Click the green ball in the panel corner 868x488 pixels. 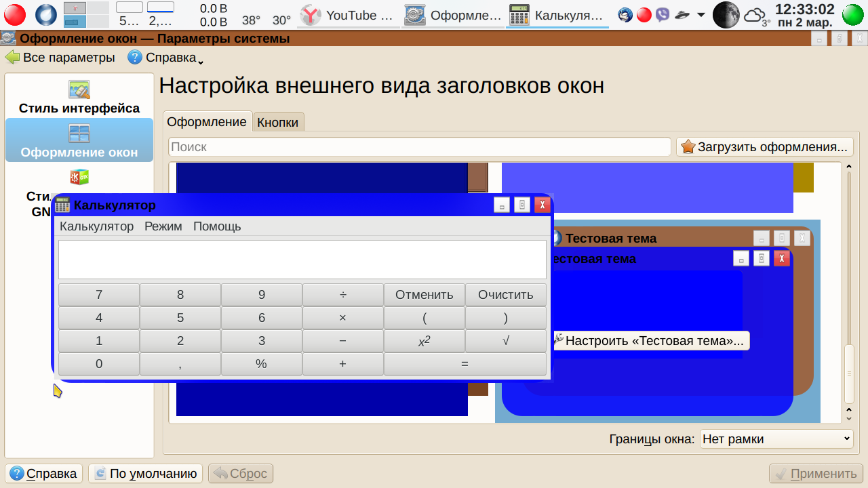pyautogui.click(x=853, y=14)
